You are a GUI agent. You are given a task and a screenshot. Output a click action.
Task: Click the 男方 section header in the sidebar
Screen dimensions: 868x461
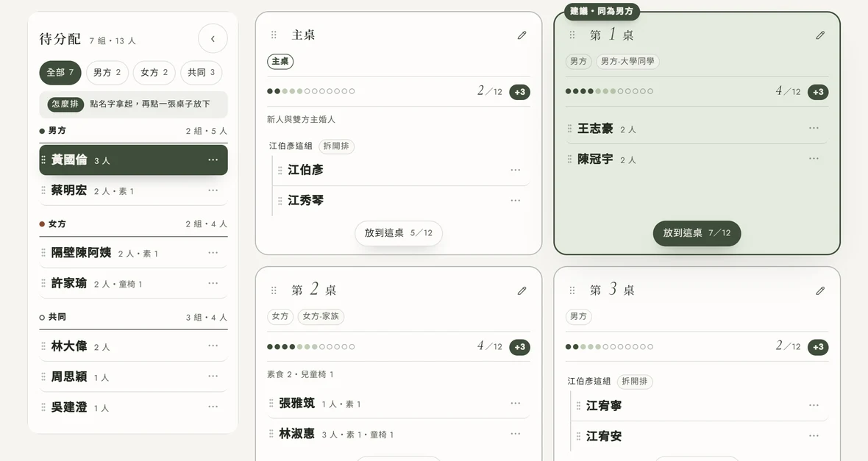[133, 131]
